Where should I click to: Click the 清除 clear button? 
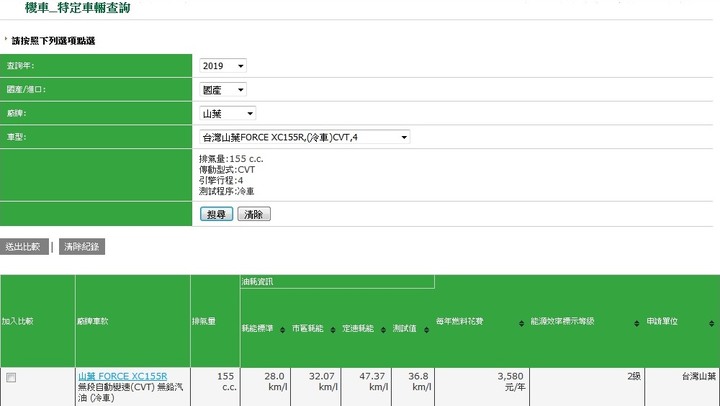tap(254, 214)
